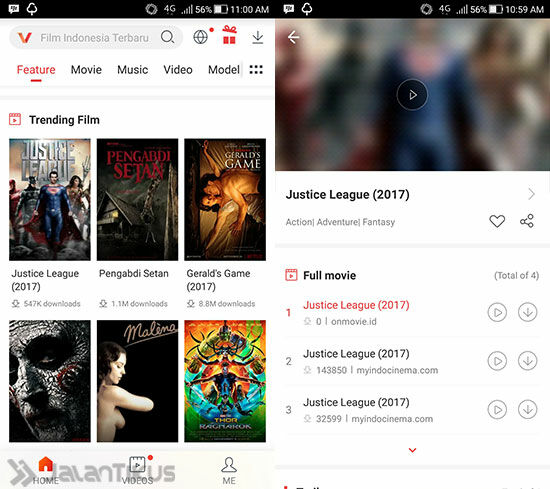Image resolution: width=550 pixels, height=489 pixels.
Task: Toggle the heart favorite for Justice League
Action: 497,221
